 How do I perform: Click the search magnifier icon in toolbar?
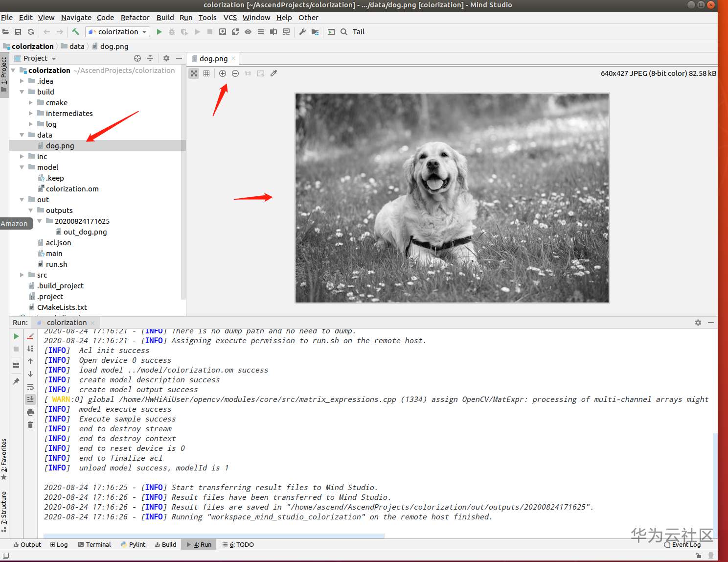pyautogui.click(x=344, y=32)
